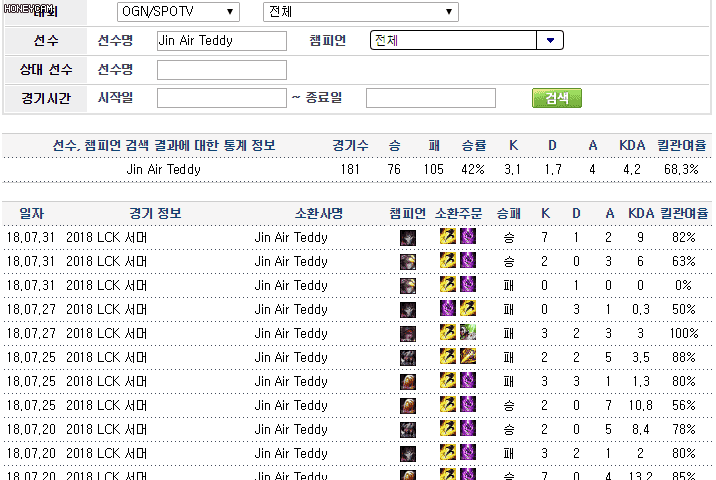Click the 경기수 header in the summary table
The image size is (716, 480).
350,146
